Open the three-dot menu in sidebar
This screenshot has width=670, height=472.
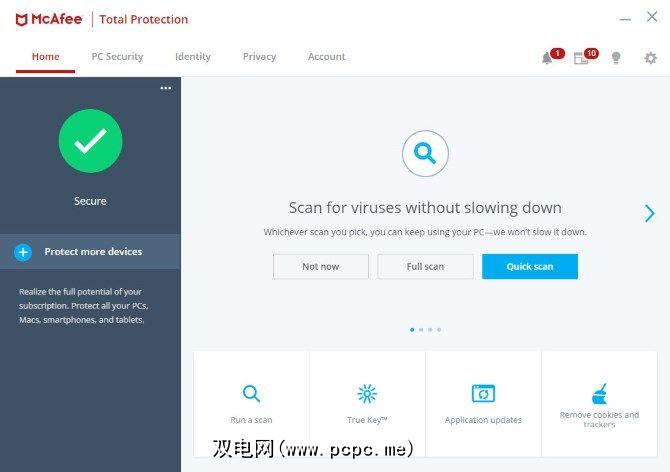[166, 88]
